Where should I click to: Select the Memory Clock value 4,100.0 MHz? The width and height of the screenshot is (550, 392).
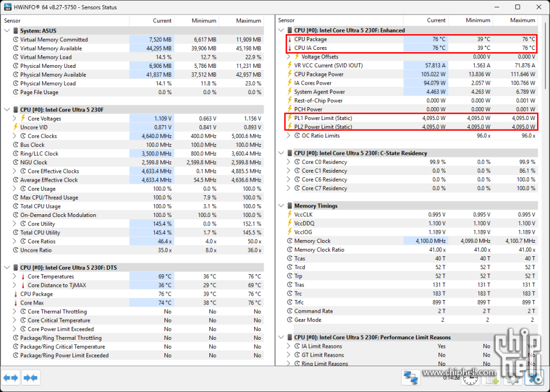(x=431, y=241)
